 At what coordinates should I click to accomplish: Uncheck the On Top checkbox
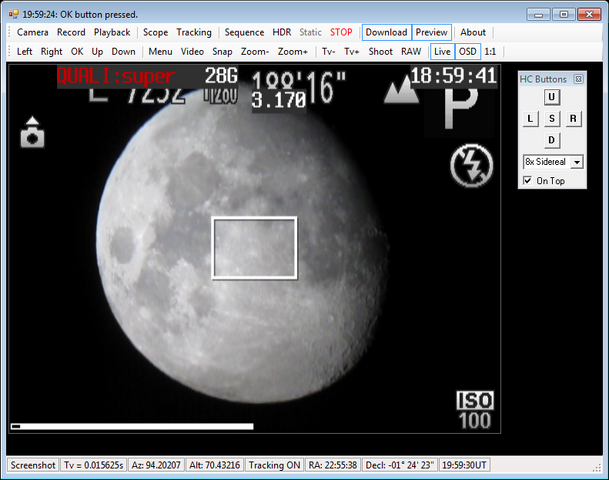click(x=527, y=181)
